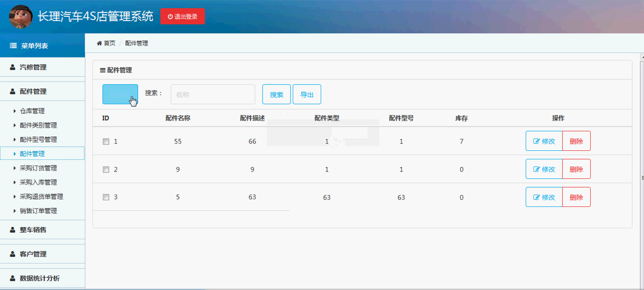
Task: Open the 首页 breadcrumb link
Action: pos(109,43)
